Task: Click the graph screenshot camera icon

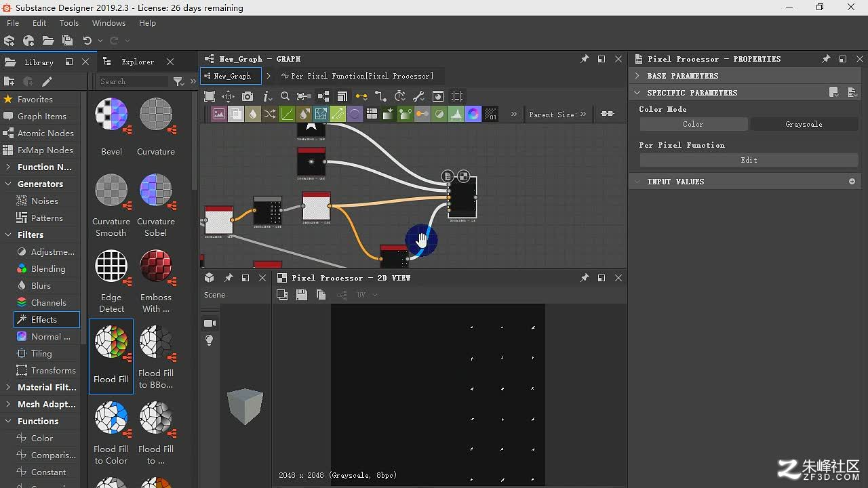Action: click(248, 96)
